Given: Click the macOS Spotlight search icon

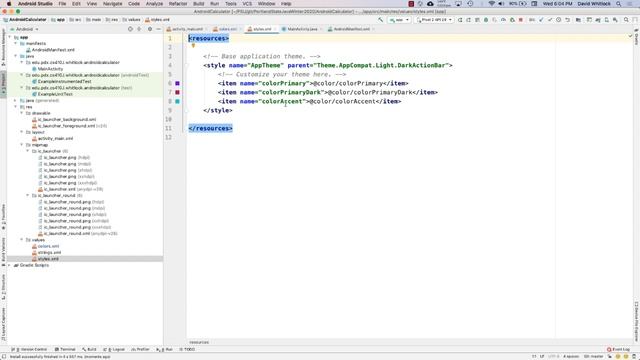Looking at the screenshot, I should pyautogui.click(x=619, y=4).
